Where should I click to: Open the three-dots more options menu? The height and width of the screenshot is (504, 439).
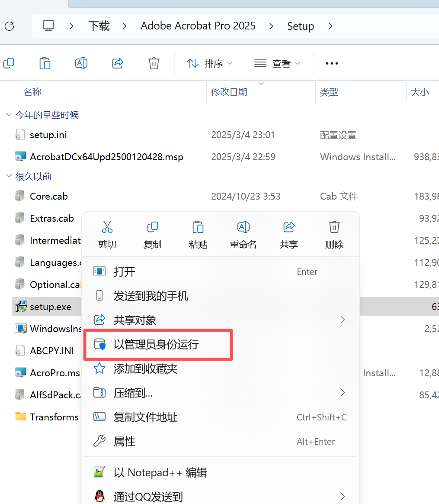(332, 63)
